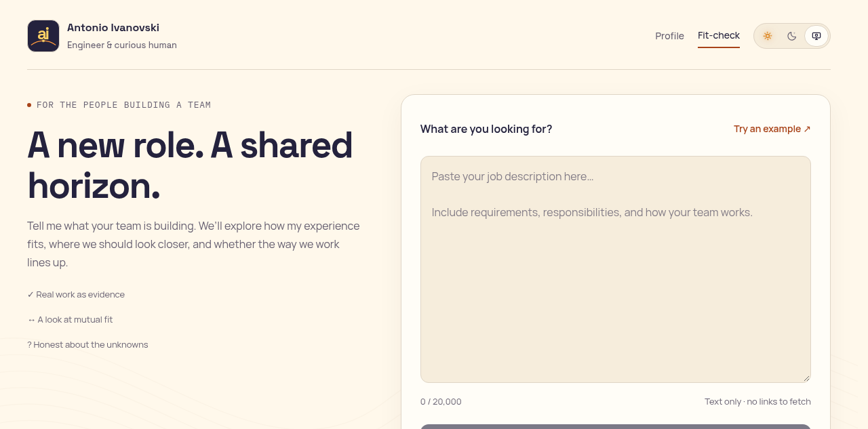Switch to dark theme moon icon

tap(792, 36)
